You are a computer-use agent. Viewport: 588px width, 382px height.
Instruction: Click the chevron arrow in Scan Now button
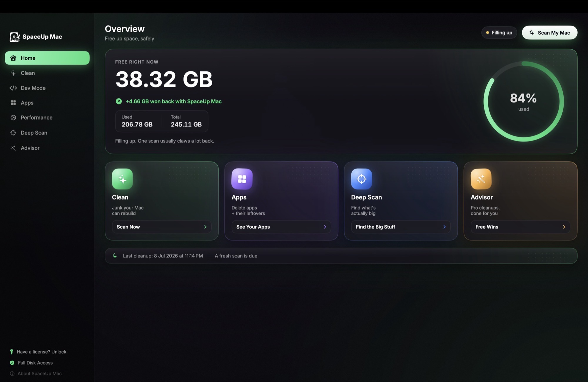point(205,227)
